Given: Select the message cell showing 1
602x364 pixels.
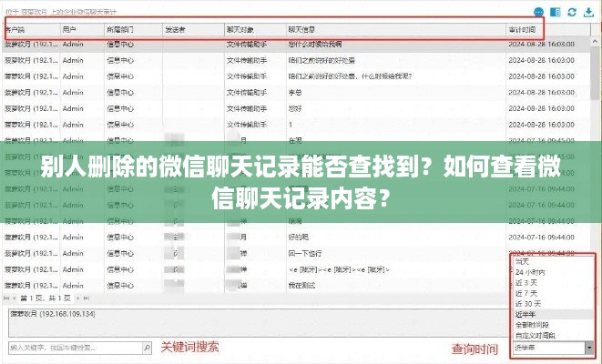Looking at the screenshot, I should [x=291, y=125].
